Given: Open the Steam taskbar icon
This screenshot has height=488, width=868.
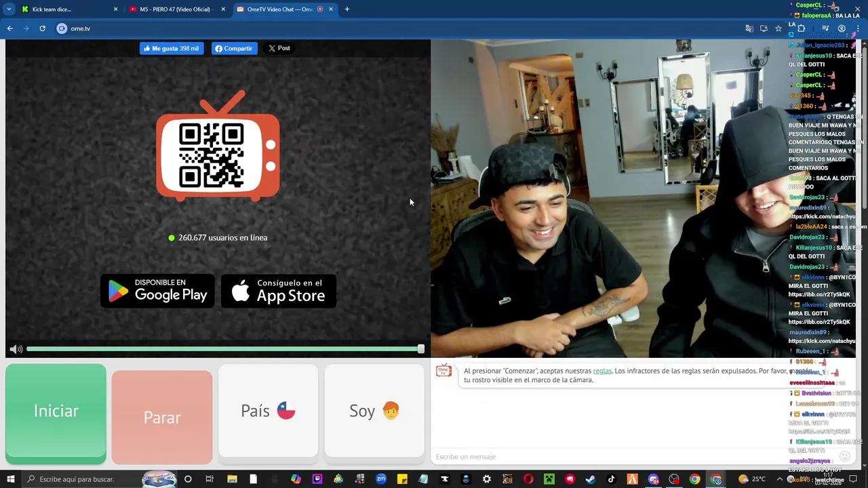Looking at the screenshot, I should 591,479.
